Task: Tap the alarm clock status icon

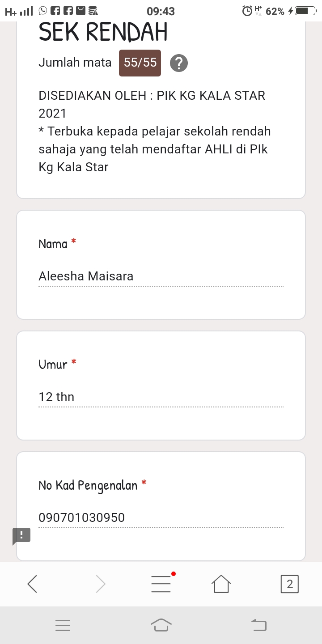Action: point(247,11)
